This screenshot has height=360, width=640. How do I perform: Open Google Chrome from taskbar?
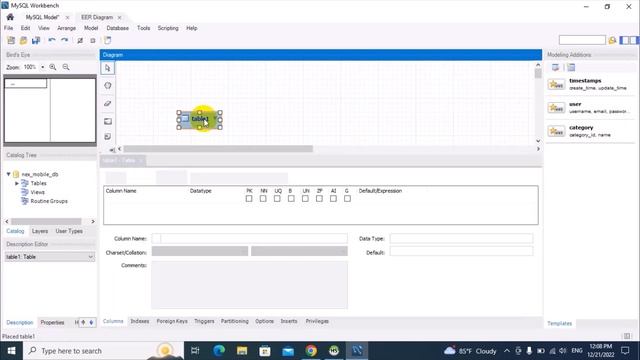(311, 351)
